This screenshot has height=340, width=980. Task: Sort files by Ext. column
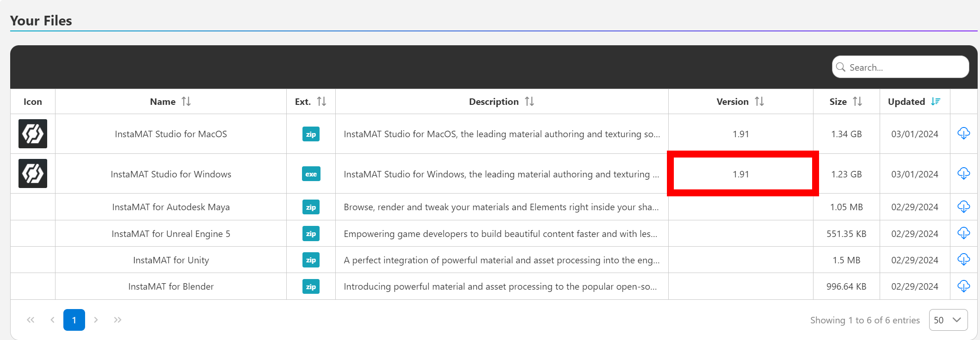[321, 102]
